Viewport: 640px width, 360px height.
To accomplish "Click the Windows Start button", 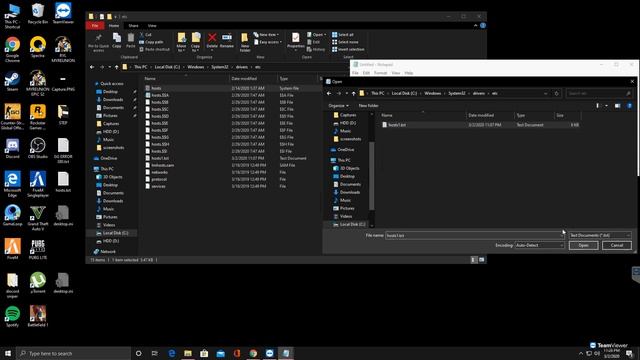I will click(x=8, y=353).
